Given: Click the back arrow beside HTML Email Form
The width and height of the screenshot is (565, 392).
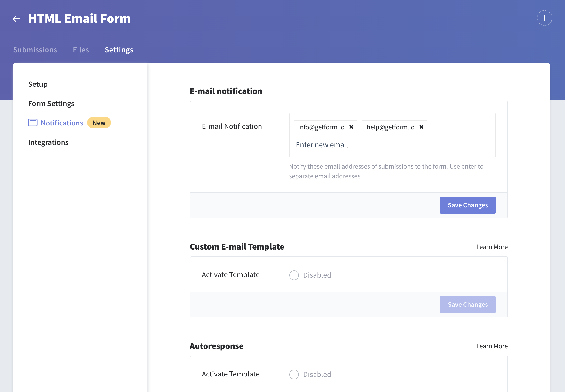Looking at the screenshot, I should tap(16, 18).
